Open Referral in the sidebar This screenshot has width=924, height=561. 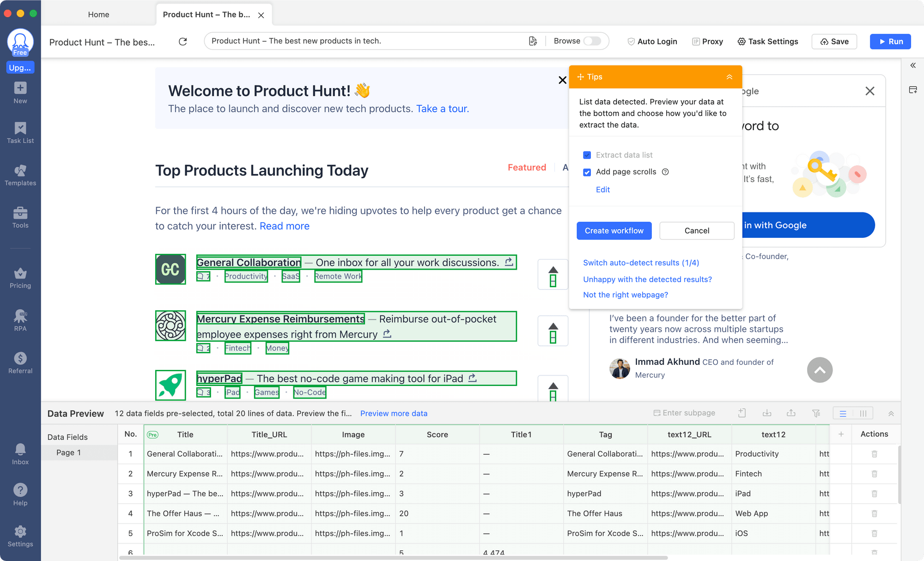click(20, 363)
